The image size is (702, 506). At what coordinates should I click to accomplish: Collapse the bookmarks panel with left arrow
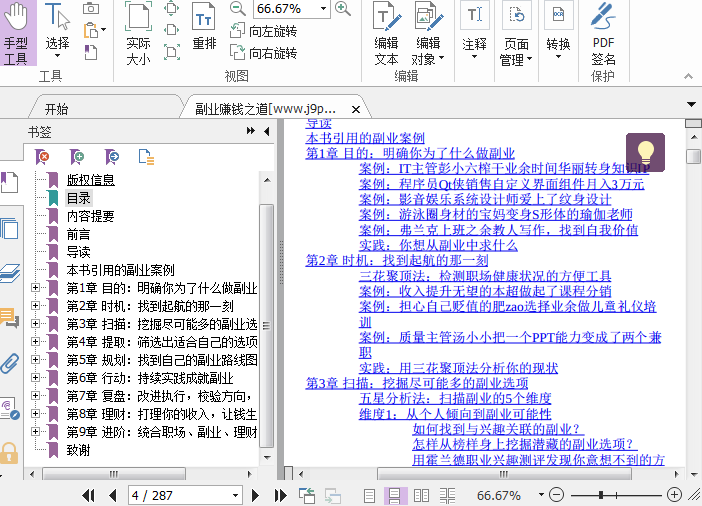[x=267, y=131]
